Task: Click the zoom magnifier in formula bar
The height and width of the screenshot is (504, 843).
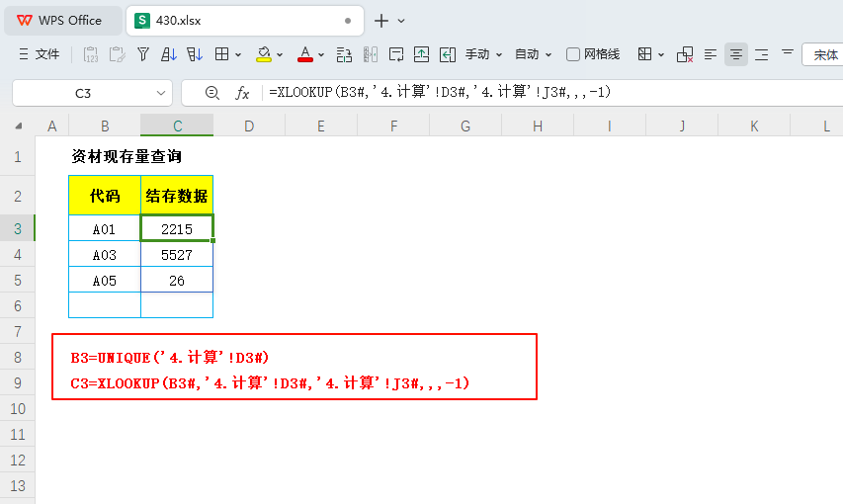Action: pos(212,93)
